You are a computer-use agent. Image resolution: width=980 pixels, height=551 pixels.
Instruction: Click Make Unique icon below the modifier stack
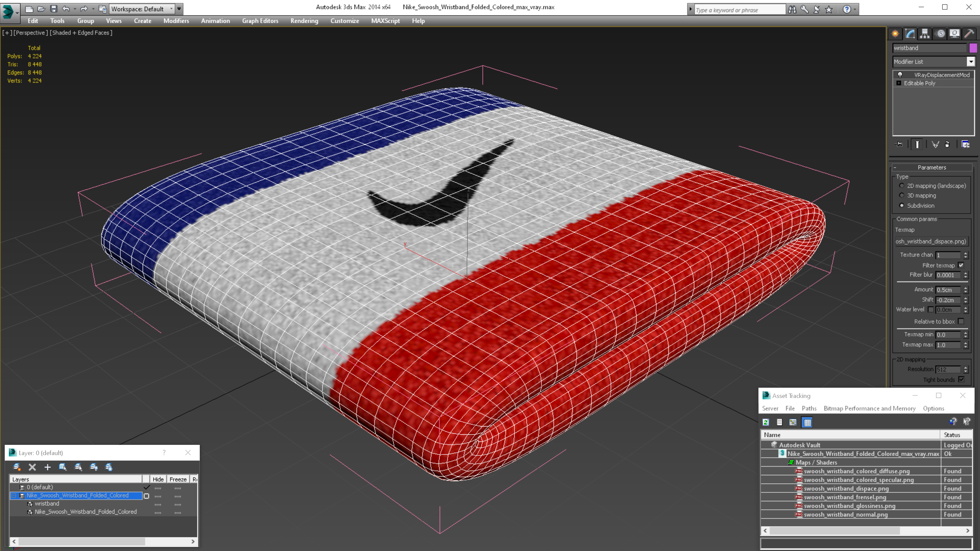935,144
